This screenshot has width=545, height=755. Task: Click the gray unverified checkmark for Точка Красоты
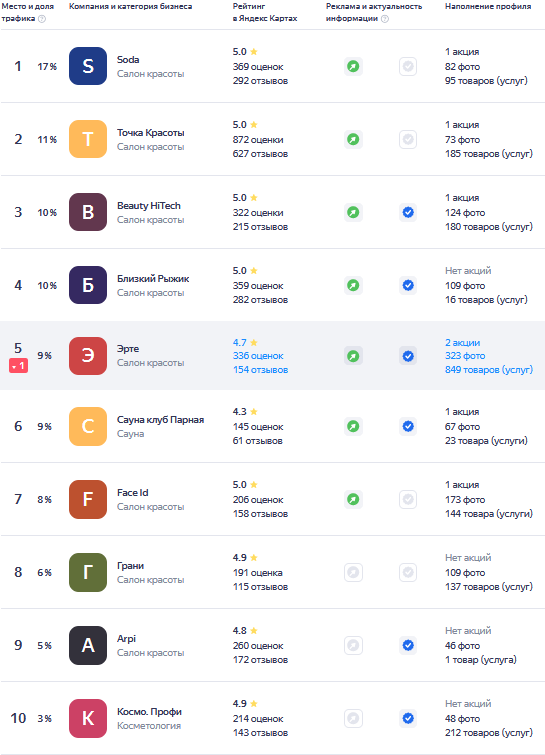tap(408, 140)
